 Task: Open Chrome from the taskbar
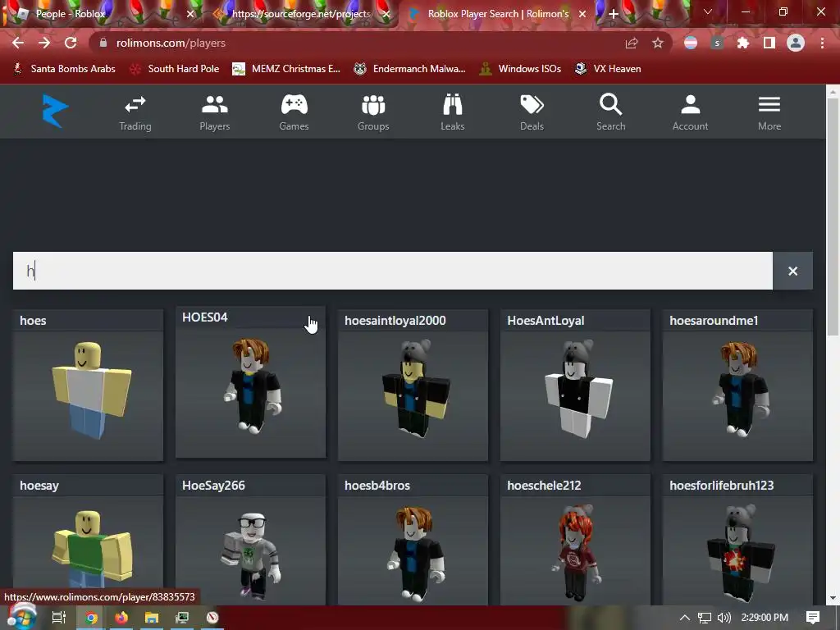click(91, 618)
